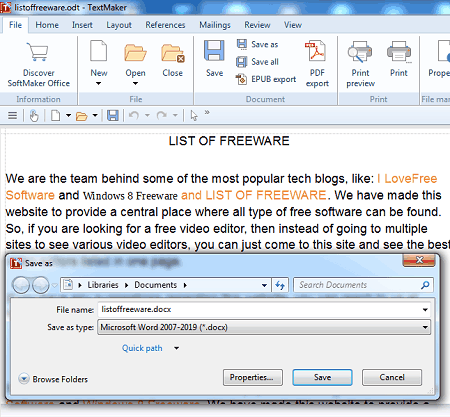Click the Undo arrow icon
450x417 pixels.
click(134, 116)
